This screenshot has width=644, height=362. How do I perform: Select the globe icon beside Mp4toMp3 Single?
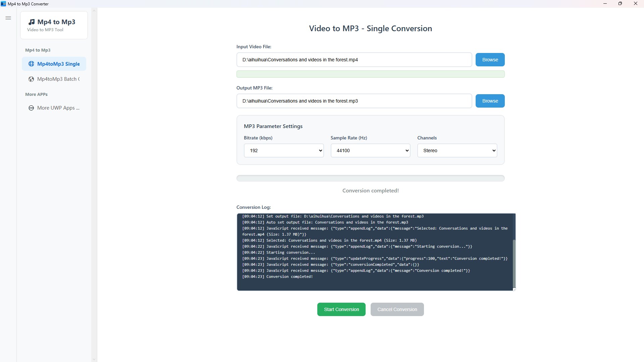coord(31,64)
